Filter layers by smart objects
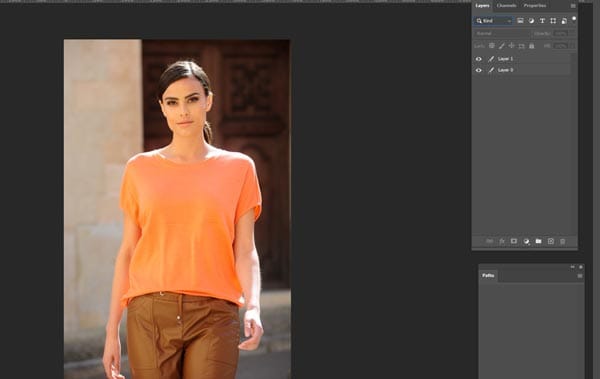This screenshot has width=600, height=379. 564,21
